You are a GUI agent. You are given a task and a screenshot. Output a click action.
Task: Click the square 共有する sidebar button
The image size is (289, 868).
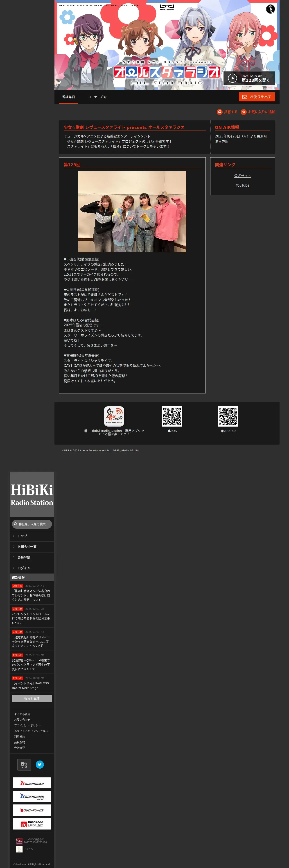pos(24,765)
